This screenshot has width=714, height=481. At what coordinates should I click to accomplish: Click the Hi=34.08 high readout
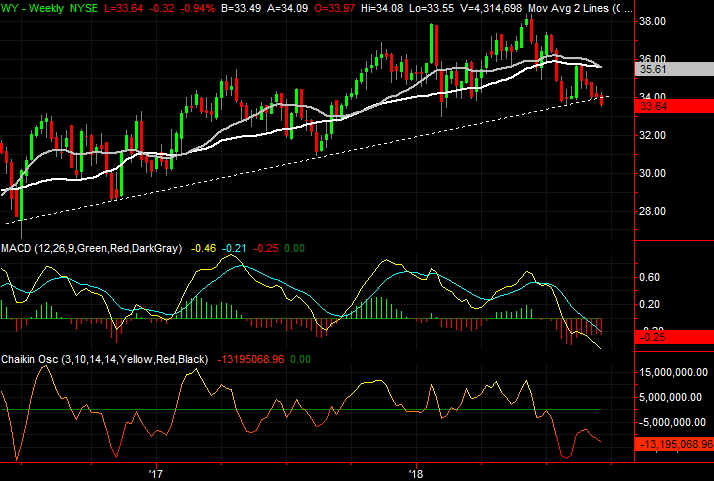[x=382, y=8]
